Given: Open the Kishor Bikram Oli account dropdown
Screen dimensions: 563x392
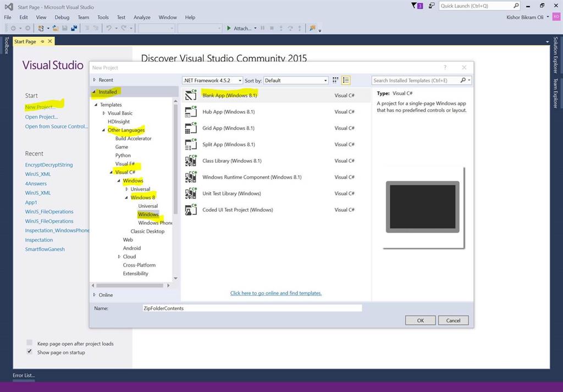Looking at the screenshot, I should (548, 17).
